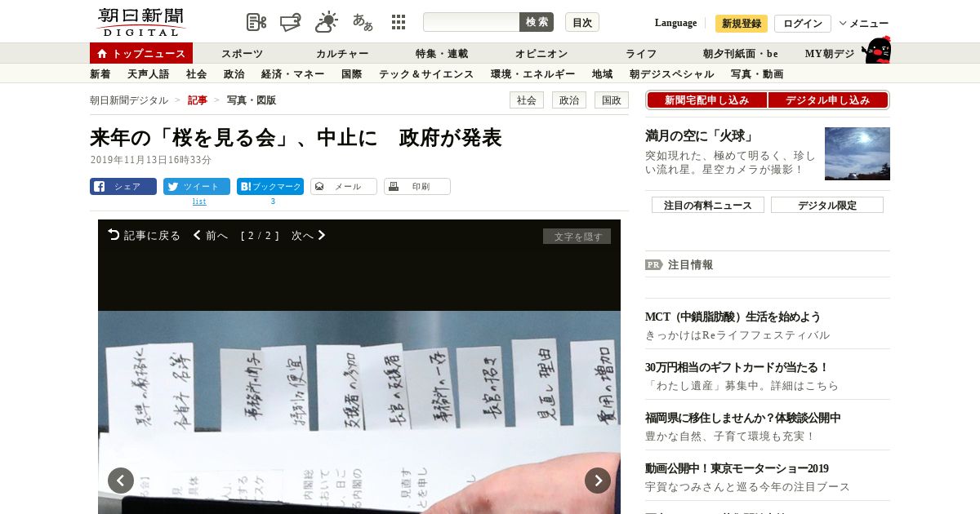980x514 pixels.
Task: Change text size with あぁ icon
Action: point(363,22)
